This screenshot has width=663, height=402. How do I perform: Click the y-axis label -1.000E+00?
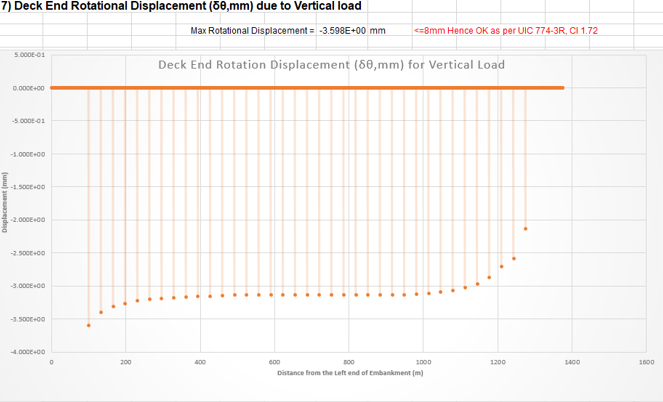point(28,154)
